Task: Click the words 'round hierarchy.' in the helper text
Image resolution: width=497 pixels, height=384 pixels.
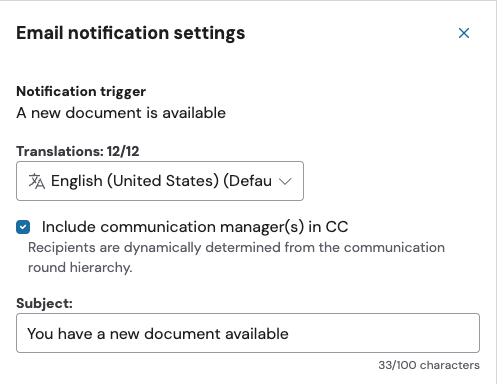Action: click(80, 268)
